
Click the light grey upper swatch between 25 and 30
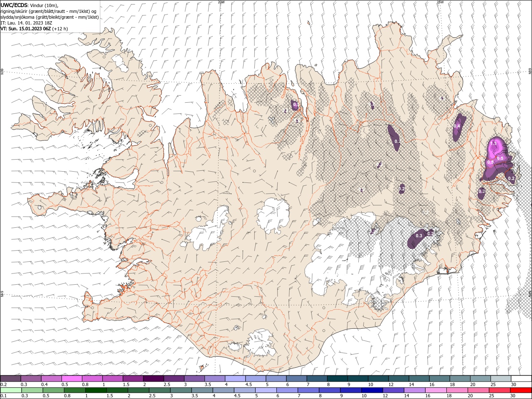(500, 378)
